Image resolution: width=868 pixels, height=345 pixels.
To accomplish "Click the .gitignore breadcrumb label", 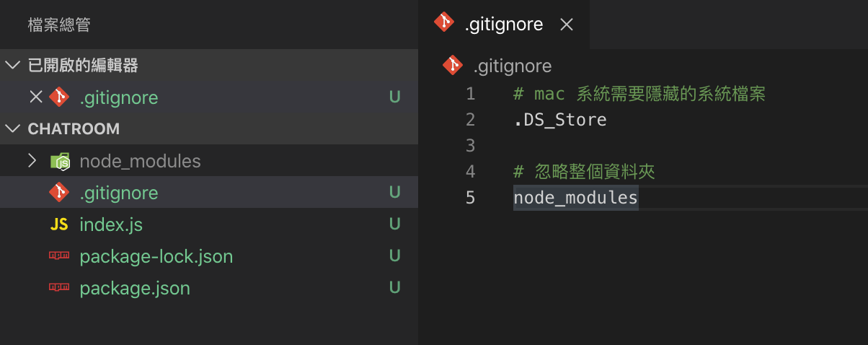I will (512, 66).
